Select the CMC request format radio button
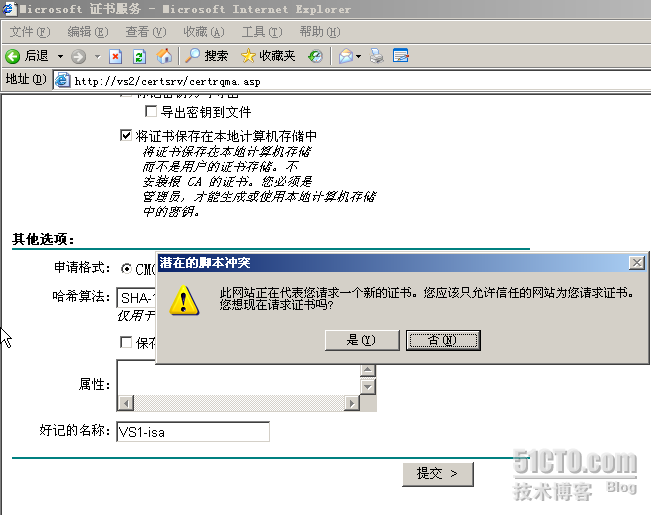Viewport: 651px width, 515px height. click(x=126, y=269)
